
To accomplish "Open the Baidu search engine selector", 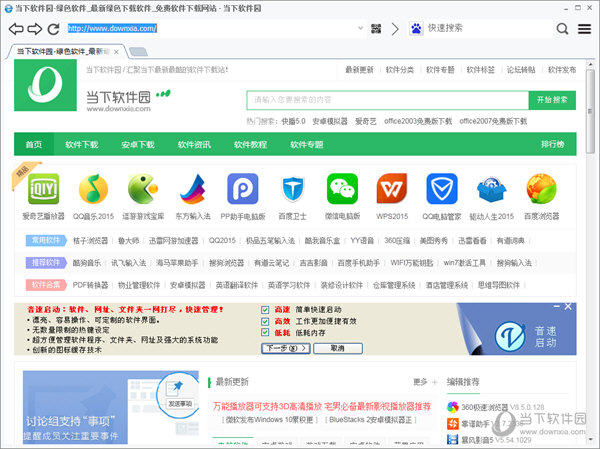I will click(416, 29).
